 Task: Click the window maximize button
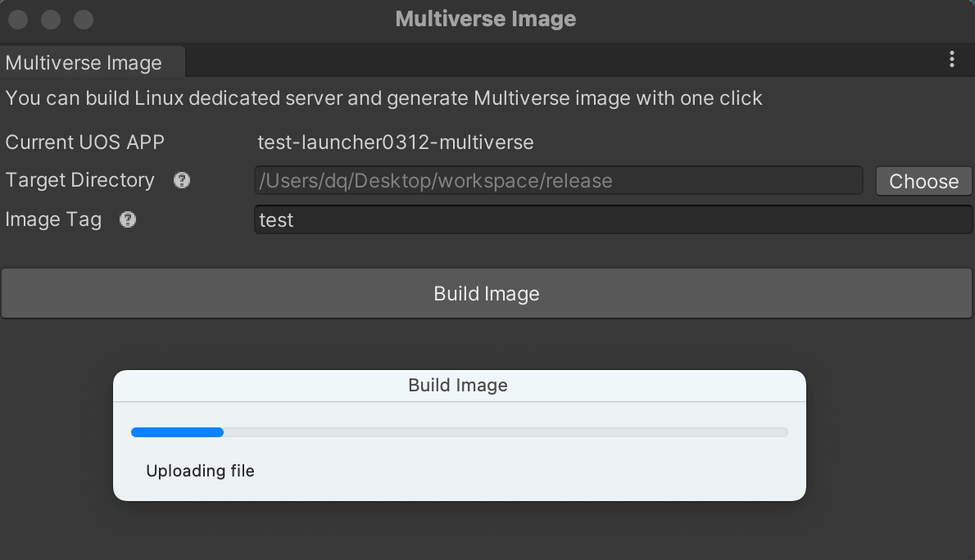(84, 19)
